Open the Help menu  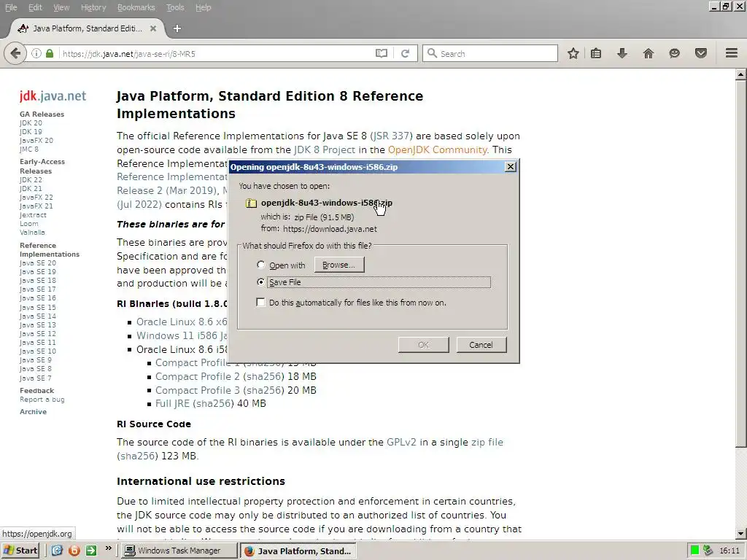click(203, 7)
